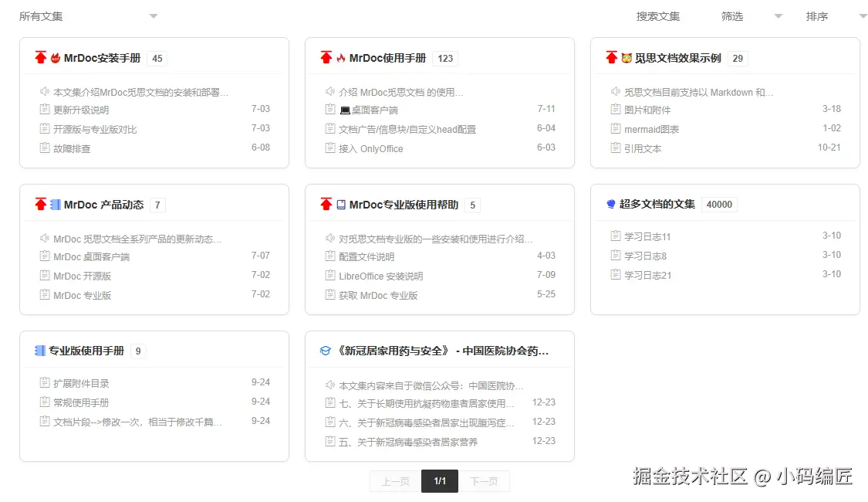Open the 觅思文档效果示例 collection
This screenshot has width=868, height=502.
point(677,58)
